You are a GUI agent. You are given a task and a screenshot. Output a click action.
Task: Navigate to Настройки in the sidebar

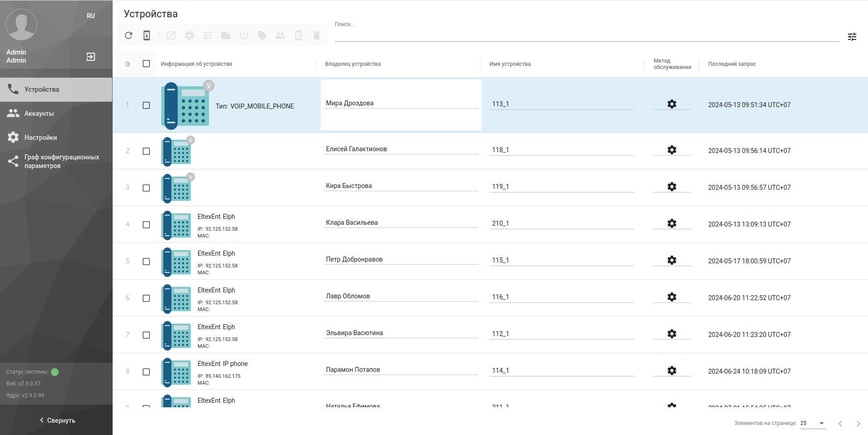(40, 138)
